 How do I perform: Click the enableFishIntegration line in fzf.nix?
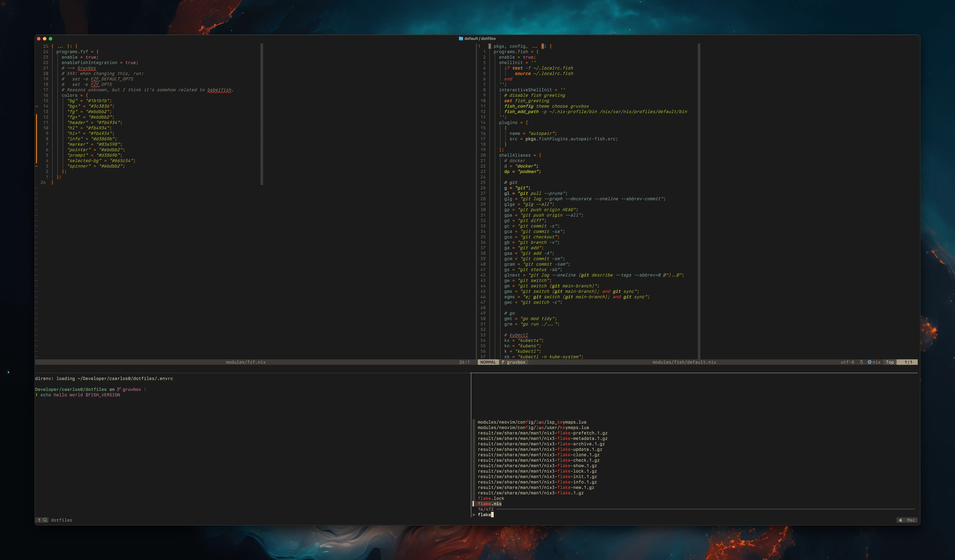pyautogui.click(x=100, y=63)
